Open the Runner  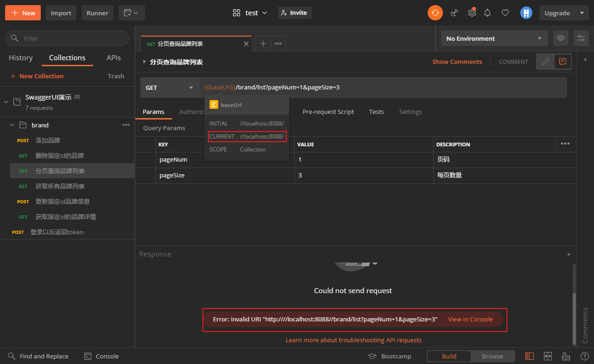pos(98,13)
